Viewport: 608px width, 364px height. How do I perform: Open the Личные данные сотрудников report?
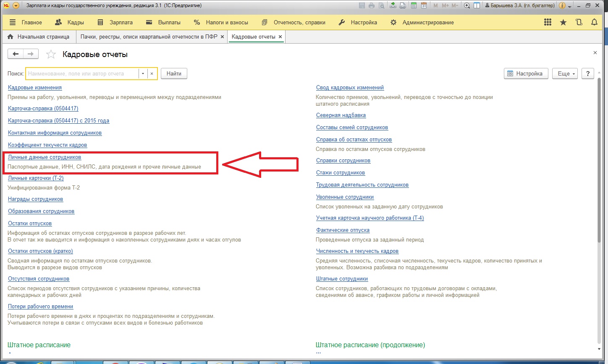tap(45, 157)
